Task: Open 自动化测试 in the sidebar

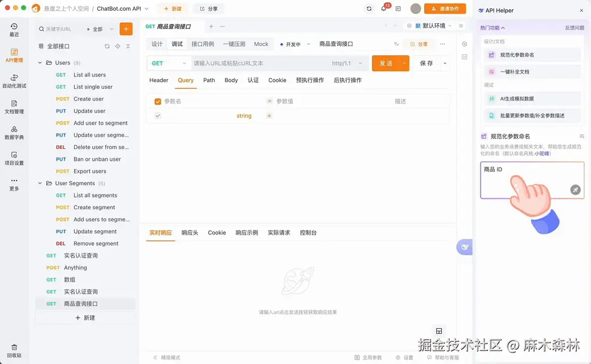Action: [x=14, y=81]
